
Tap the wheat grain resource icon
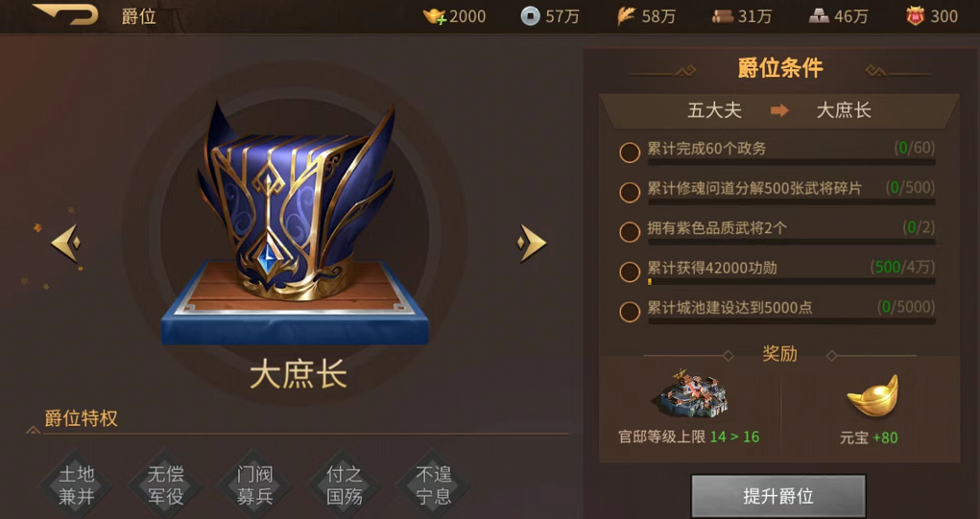[x=626, y=16]
